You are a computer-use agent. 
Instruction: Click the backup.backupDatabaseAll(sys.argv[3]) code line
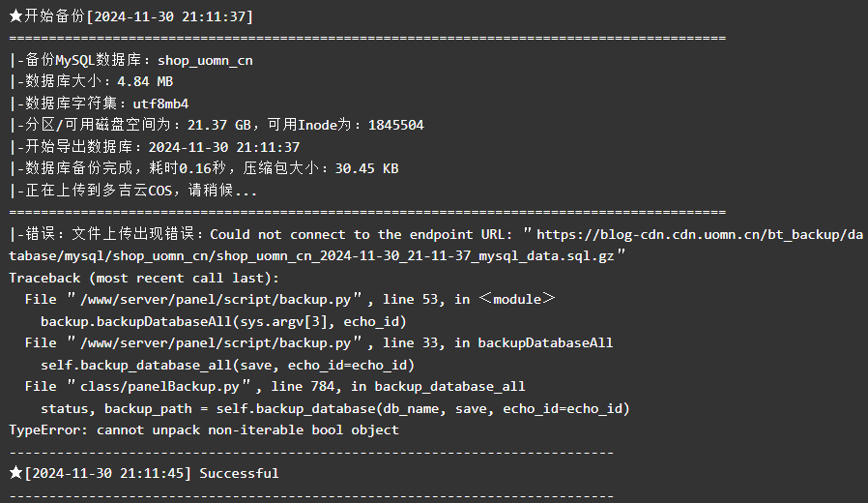(223, 322)
